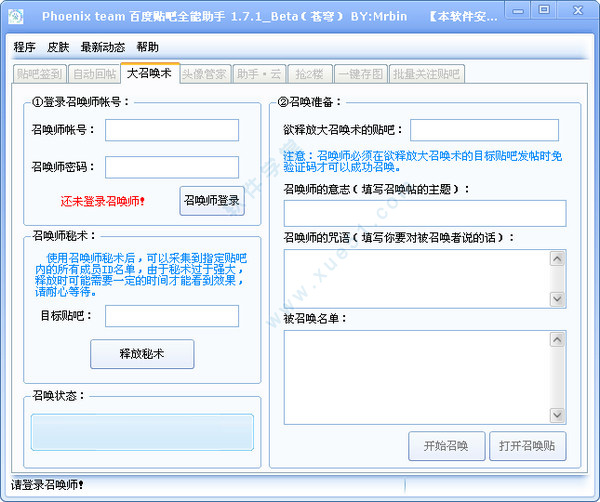Click up arrow of 被召唤名单 scrollbar
Viewport: 600px width, 502px height.
pos(557,339)
